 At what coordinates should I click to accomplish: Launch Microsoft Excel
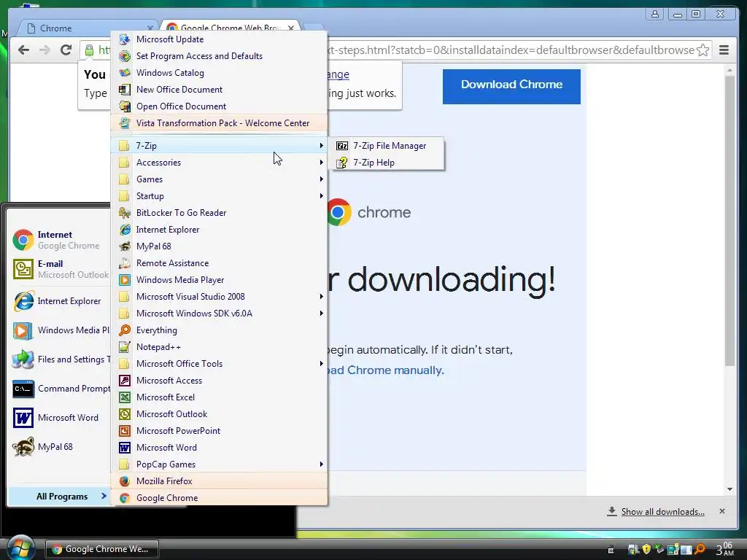click(x=219, y=397)
